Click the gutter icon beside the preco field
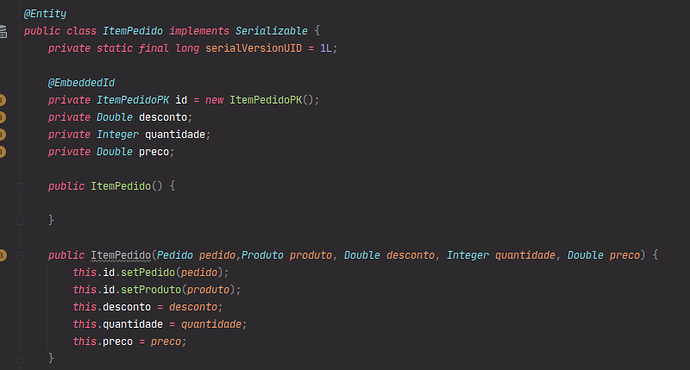Image resolution: width=690 pixels, height=370 pixels. [2, 152]
